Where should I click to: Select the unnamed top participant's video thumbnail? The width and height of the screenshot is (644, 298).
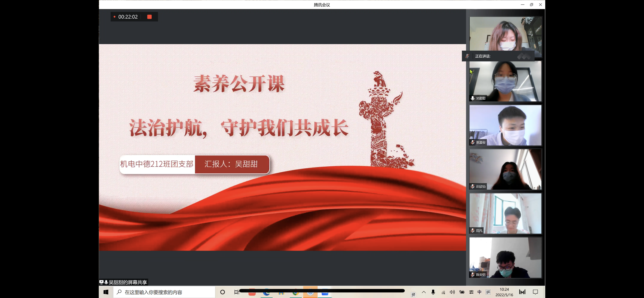pyautogui.click(x=506, y=37)
